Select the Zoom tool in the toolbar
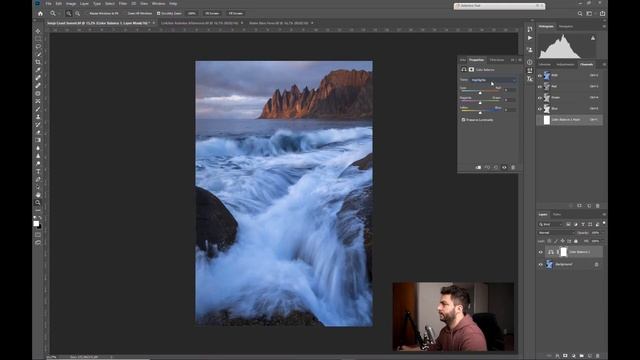The width and height of the screenshot is (640, 360). [38, 202]
